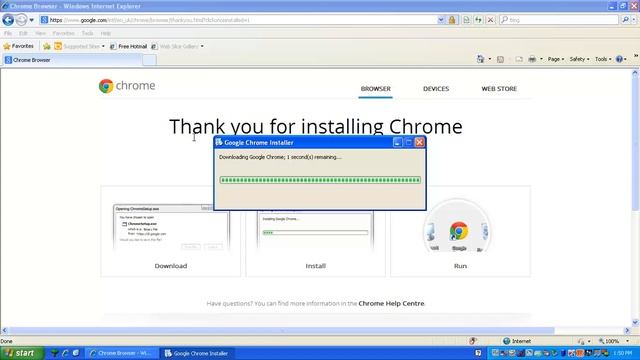Screen dimensions: 640x360
Task: Click the Feeds icon in command bar
Action: point(500,59)
